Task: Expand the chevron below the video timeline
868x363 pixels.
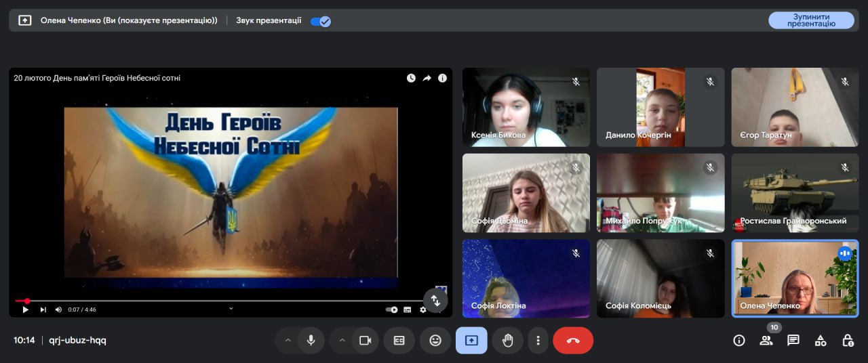Action: 231,309
